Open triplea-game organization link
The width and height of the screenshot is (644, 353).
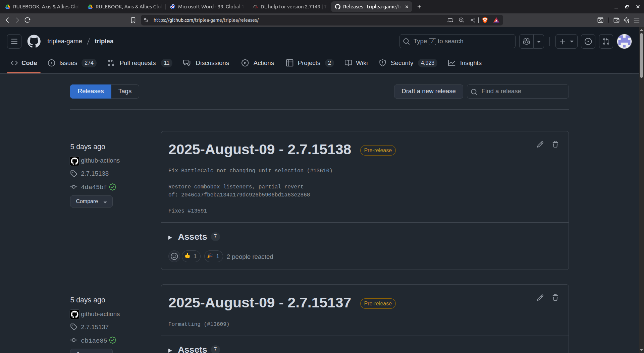click(64, 41)
